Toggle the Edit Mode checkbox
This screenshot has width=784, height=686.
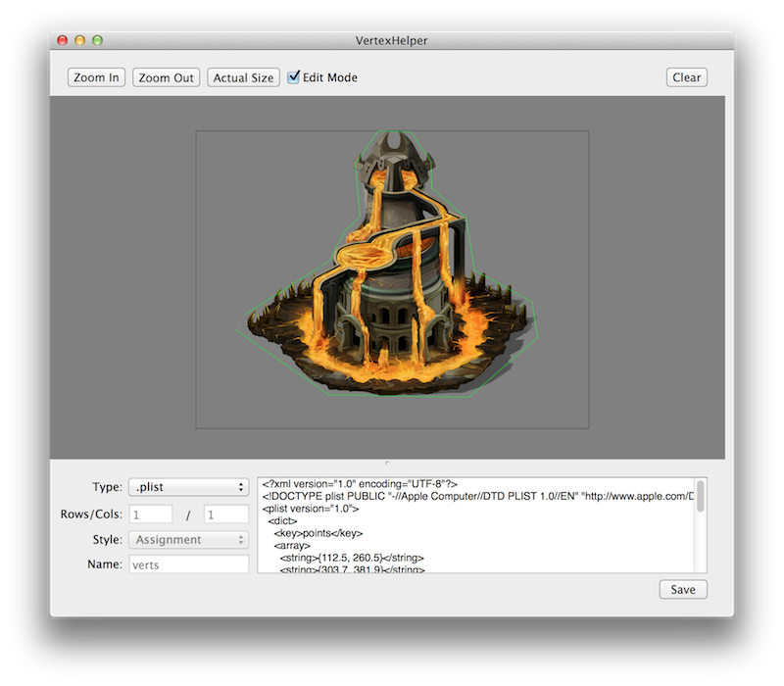(x=294, y=77)
